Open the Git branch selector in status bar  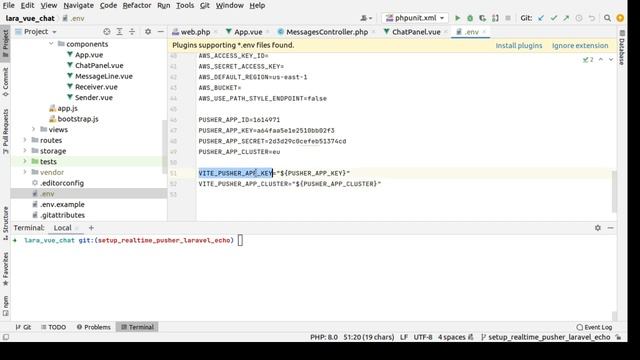coord(546,337)
